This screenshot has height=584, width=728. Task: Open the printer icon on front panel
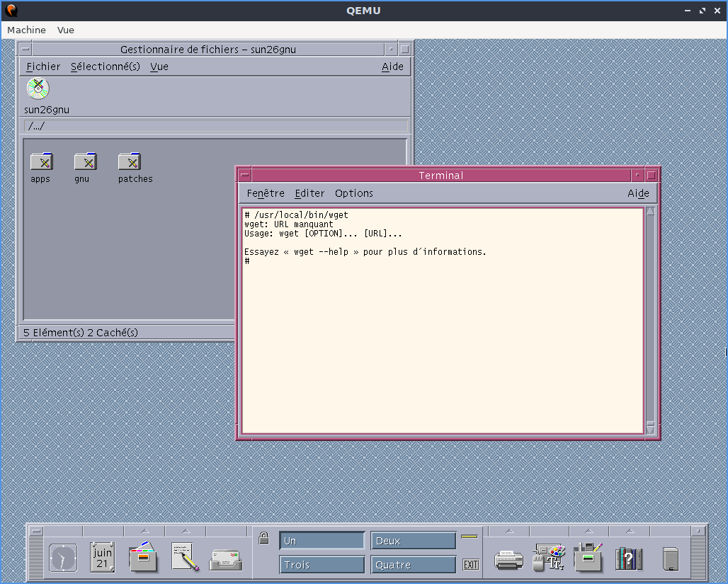coord(509,559)
